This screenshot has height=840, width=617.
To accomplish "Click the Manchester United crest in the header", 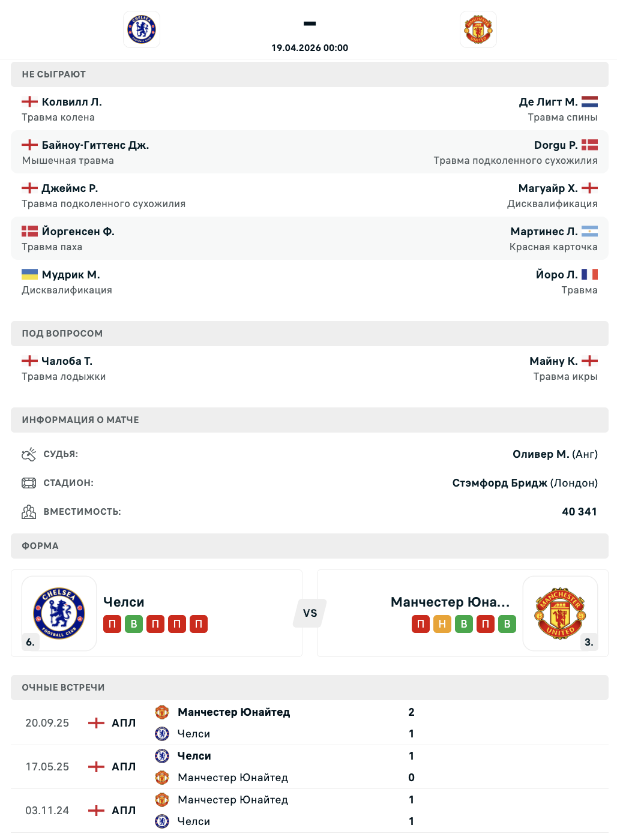I will point(478,29).
